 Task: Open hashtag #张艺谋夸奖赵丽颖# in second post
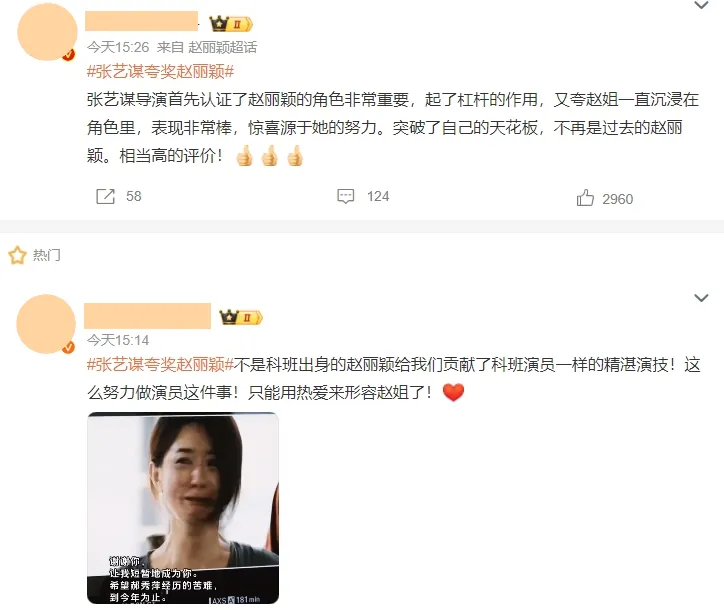[160, 365]
